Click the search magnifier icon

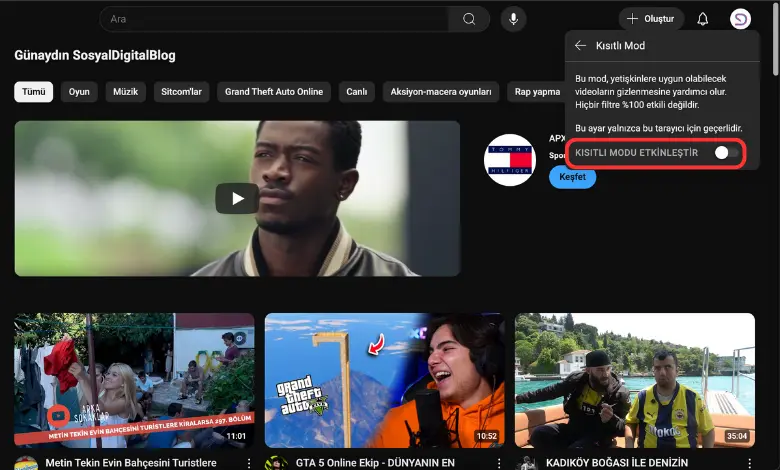[469, 19]
